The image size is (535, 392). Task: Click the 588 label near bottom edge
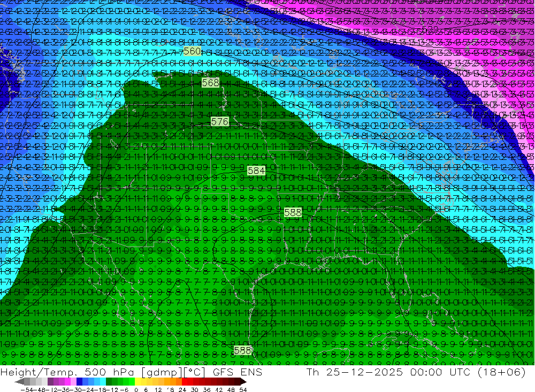(242, 350)
